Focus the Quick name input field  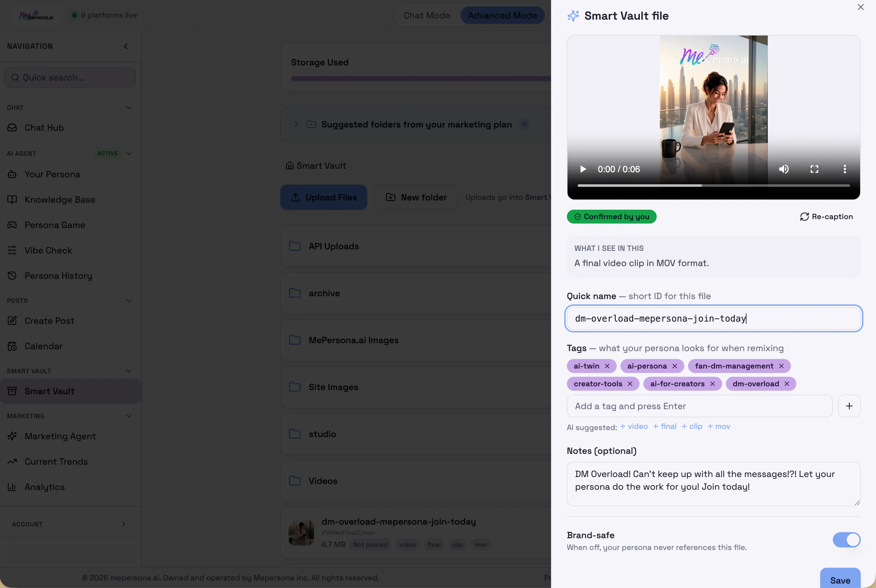coord(713,318)
